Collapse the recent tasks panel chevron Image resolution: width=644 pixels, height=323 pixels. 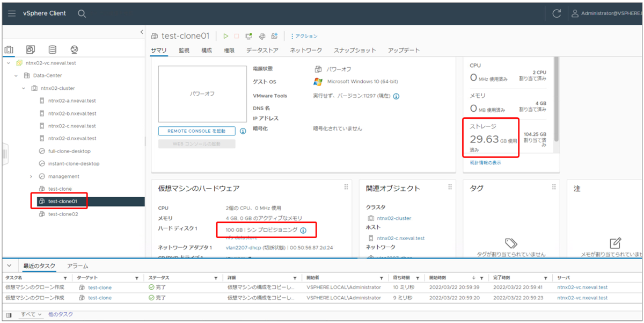pos(9,265)
